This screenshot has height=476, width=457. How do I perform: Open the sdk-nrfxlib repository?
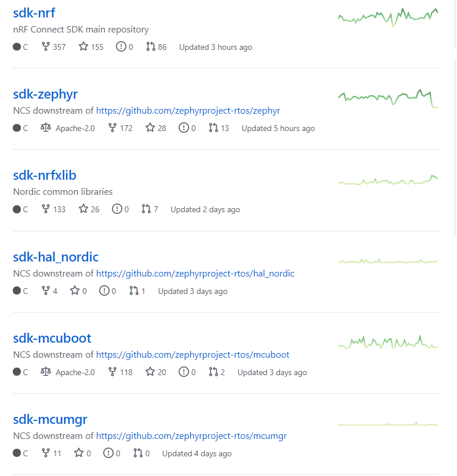point(45,175)
